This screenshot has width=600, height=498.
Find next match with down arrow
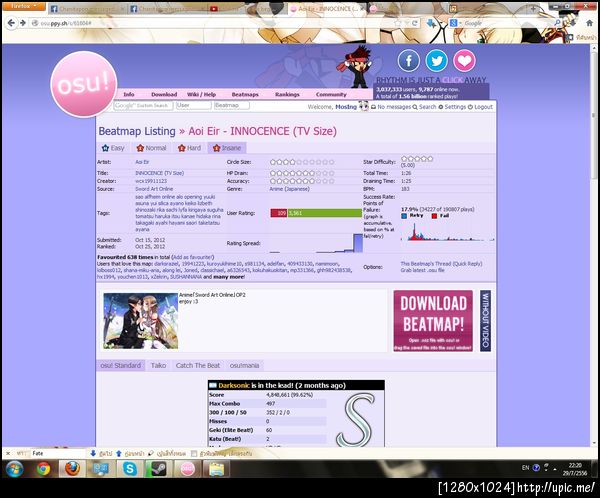coord(93,453)
